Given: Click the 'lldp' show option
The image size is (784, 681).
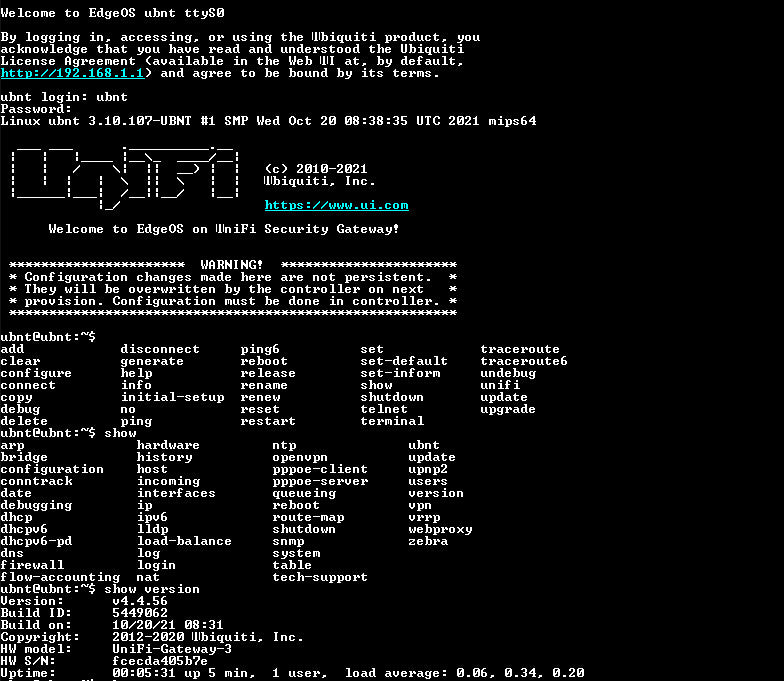Looking at the screenshot, I should click(x=152, y=530).
